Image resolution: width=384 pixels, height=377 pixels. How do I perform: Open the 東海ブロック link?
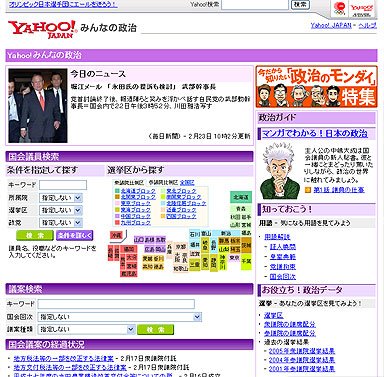click(136, 210)
